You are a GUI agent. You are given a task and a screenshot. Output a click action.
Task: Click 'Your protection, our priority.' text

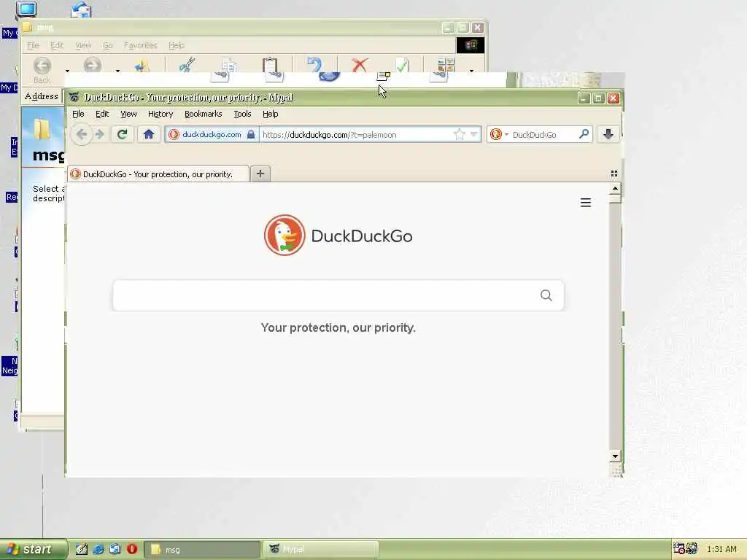click(338, 327)
